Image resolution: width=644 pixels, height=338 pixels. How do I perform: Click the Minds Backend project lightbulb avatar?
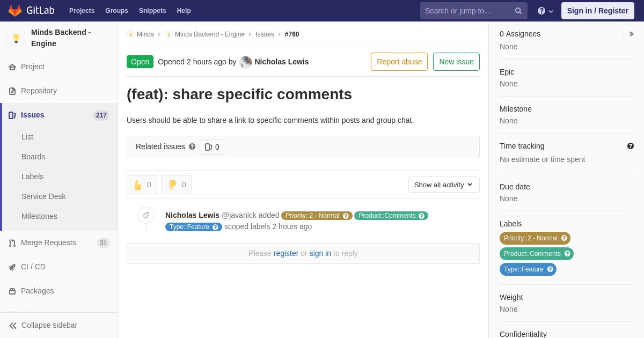(16, 38)
